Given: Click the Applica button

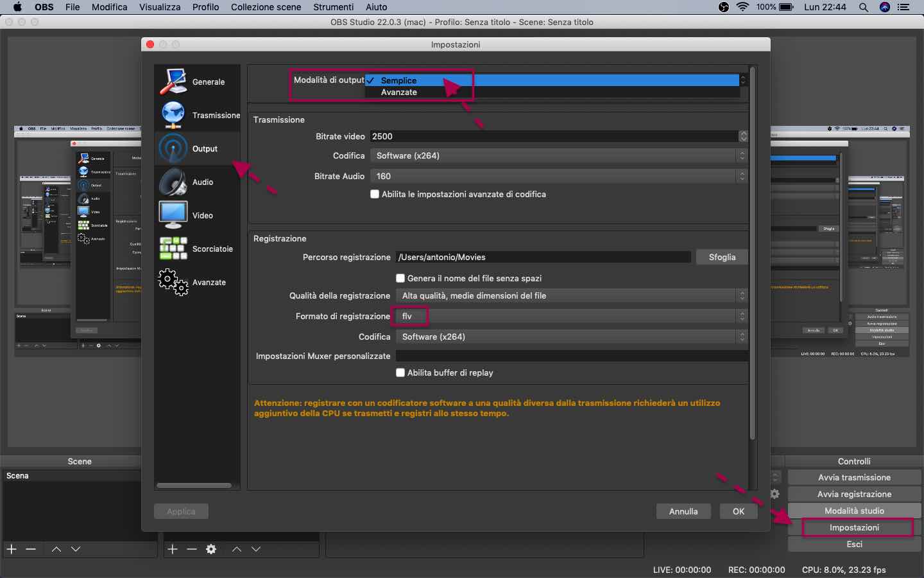Looking at the screenshot, I should (181, 511).
